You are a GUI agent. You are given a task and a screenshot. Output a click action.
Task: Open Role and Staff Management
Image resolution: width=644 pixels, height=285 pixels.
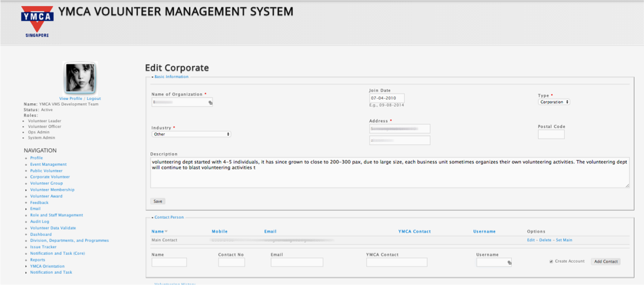point(56,215)
